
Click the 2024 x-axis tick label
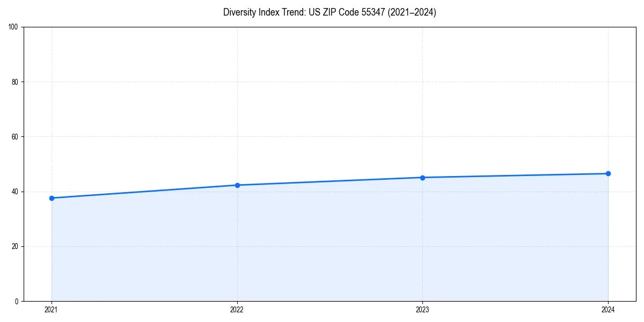click(609, 310)
